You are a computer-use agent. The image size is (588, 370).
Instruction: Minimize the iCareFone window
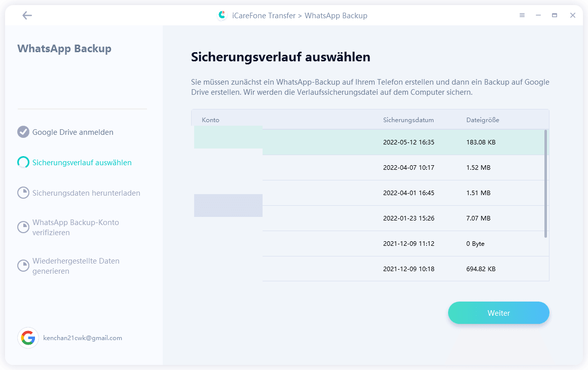(x=538, y=15)
